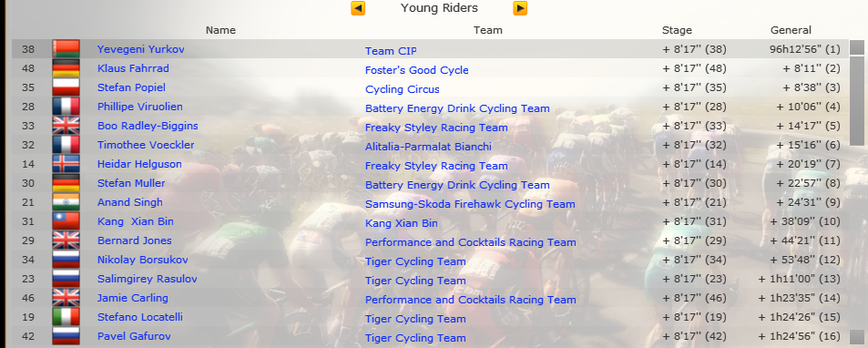The height and width of the screenshot is (348, 868).
Task: Open Samsung-Skoda Firehawk Cycling Team link
Action: coord(470,204)
